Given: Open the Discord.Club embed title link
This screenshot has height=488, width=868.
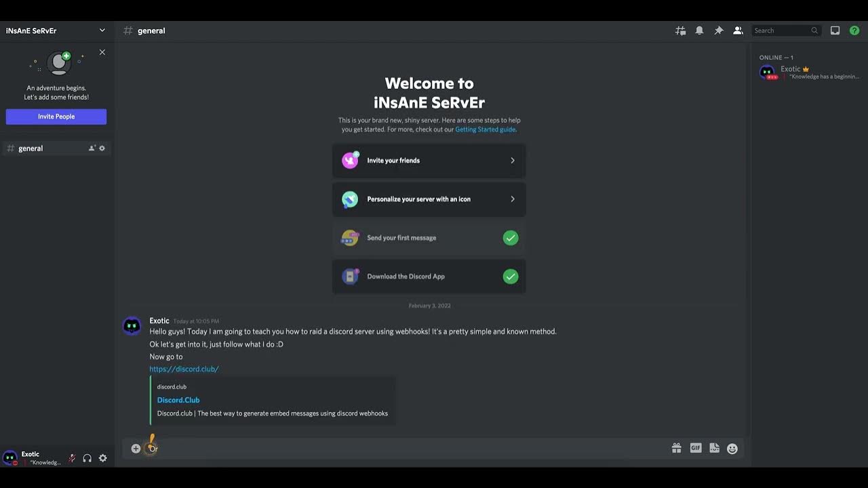Looking at the screenshot, I should (x=178, y=400).
